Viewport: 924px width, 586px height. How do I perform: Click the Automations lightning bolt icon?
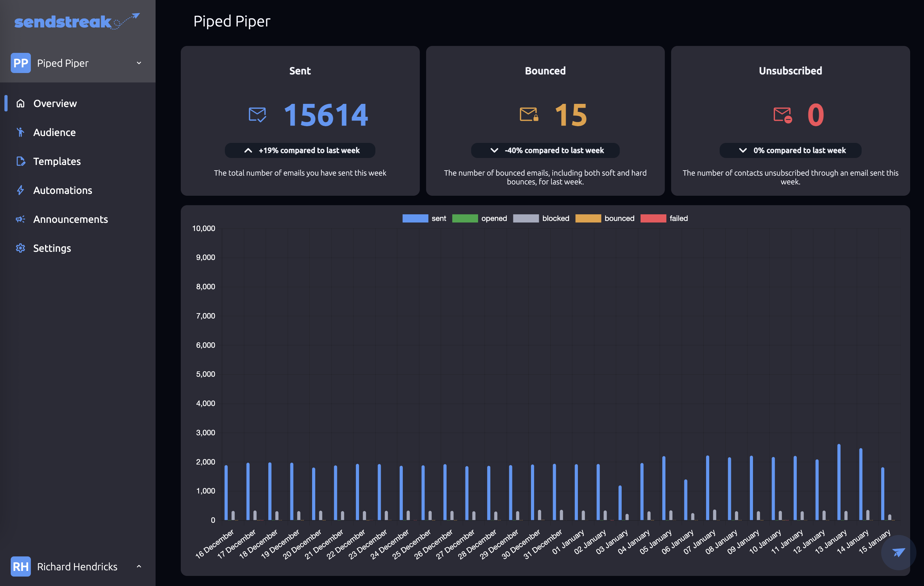tap(20, 190)
